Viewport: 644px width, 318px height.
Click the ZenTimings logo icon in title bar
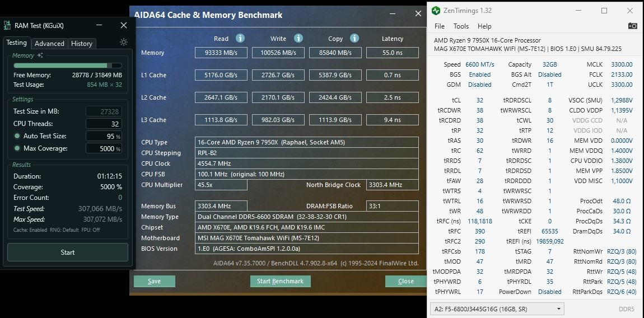[x=436, y=11]
